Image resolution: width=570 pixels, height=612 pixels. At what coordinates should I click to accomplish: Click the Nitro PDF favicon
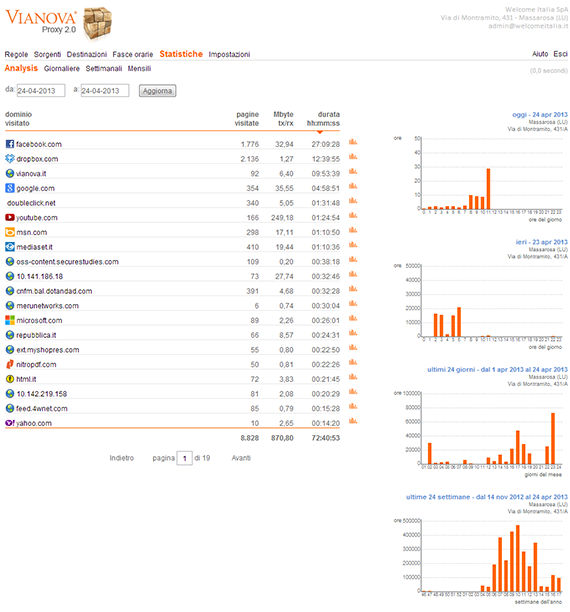click(x=10, y=365)
